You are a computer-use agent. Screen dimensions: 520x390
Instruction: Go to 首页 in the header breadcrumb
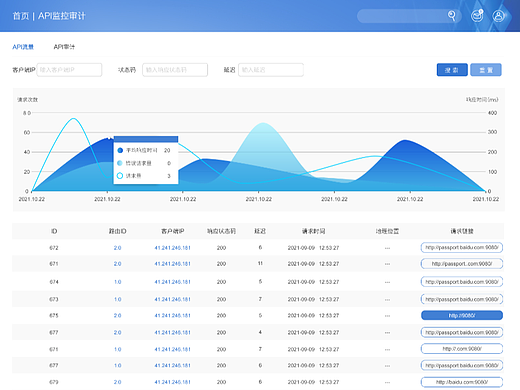21,16
